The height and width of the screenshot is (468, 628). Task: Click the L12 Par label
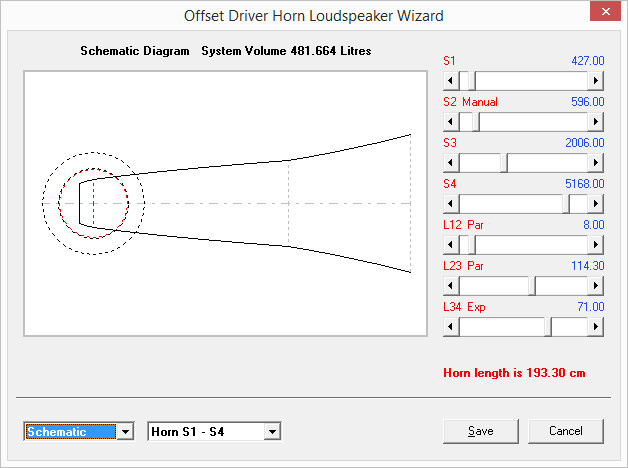(463, 225)
